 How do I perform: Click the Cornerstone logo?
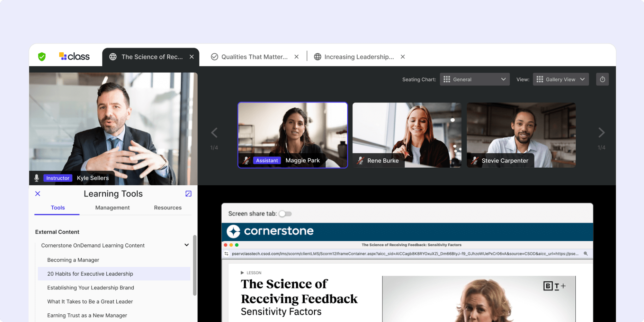[270, 231]
